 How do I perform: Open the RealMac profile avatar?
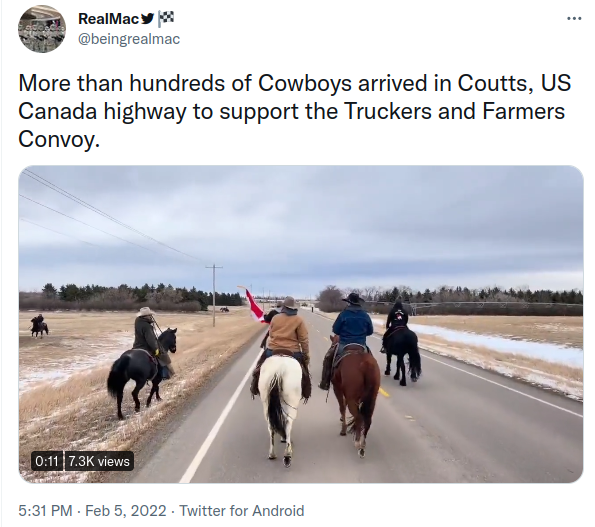(42, 29)
